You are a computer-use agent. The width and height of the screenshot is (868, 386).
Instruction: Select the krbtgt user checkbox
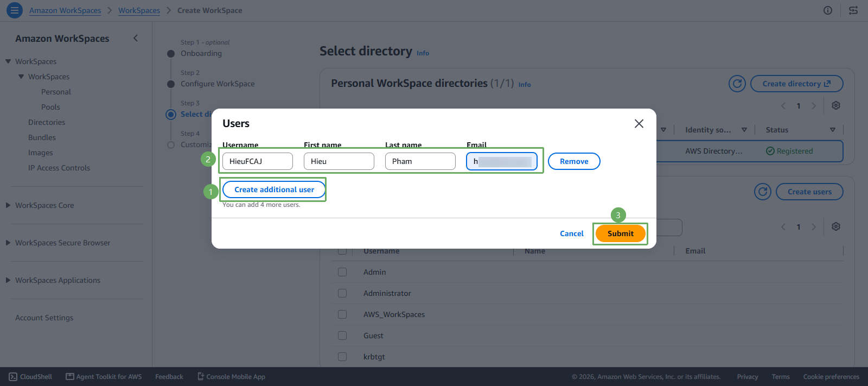[x=342, y=357]
